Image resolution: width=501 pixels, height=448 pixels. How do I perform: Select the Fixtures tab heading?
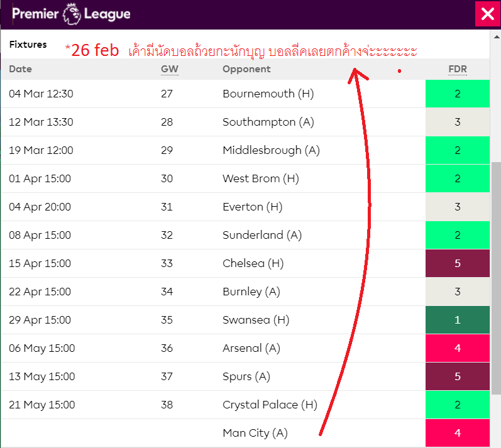pyautogui.click(x=28, y=45)
